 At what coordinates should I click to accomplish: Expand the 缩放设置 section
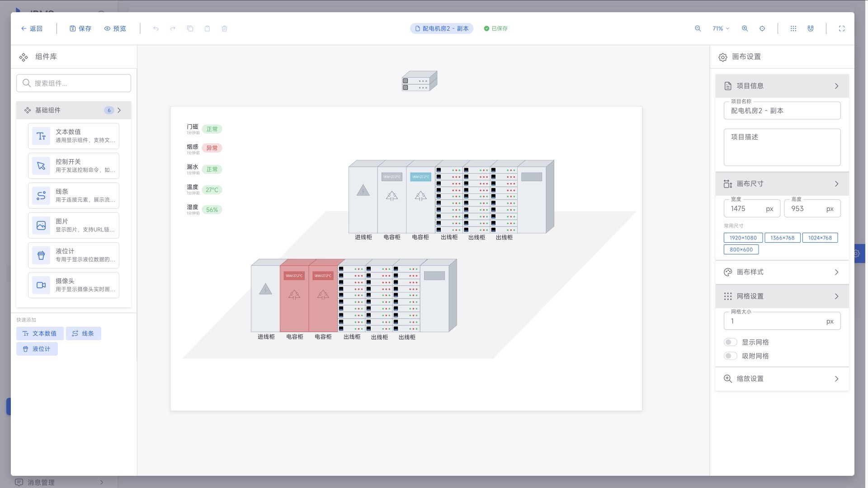[x=782, y=379]
